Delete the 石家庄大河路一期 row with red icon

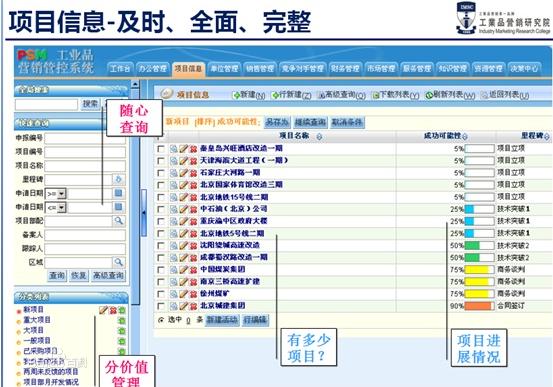pos(193,173)
